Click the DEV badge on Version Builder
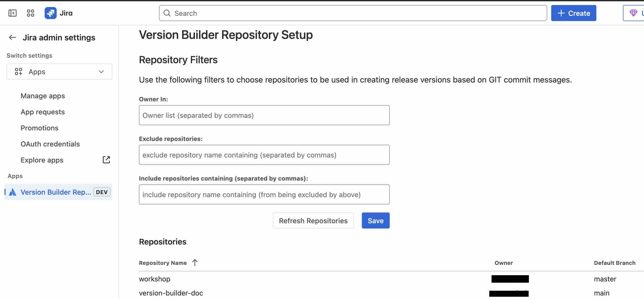This screenshot has width=644, height=299. [x=102, y=192]
